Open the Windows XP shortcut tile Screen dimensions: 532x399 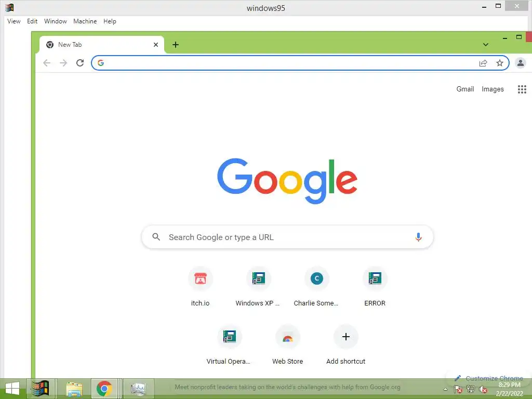(x=259, y=287)
